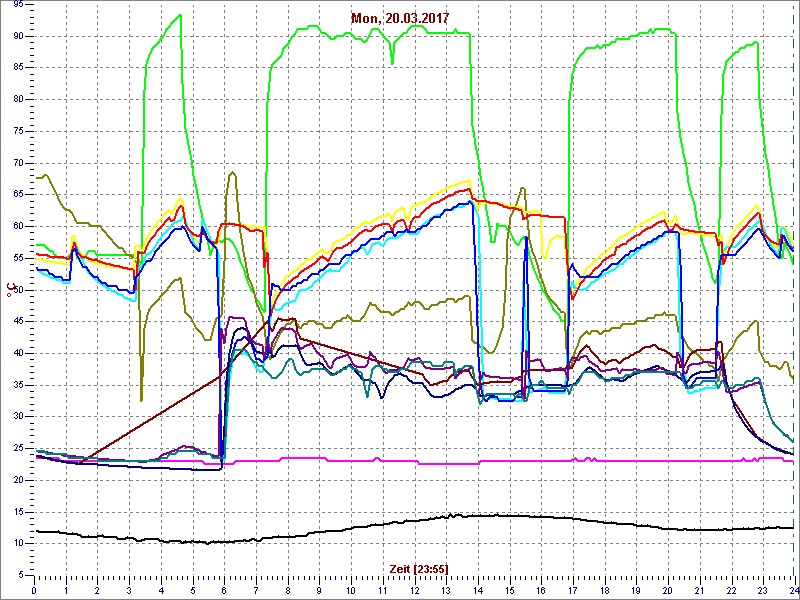Screen dimensions: 800x600
Task: Select temperature axis label 95
Action: pos(18,5)
